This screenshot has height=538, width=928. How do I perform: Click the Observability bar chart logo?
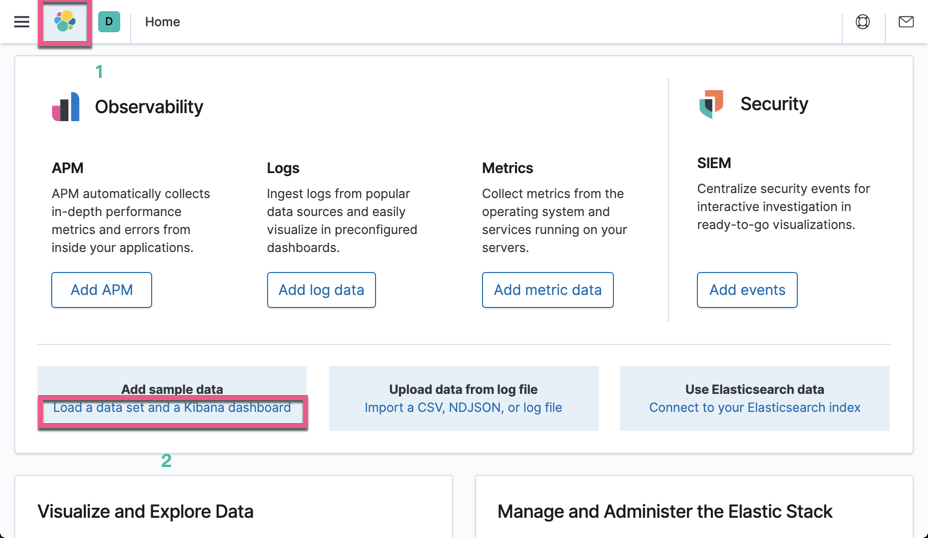pos(66,107)
